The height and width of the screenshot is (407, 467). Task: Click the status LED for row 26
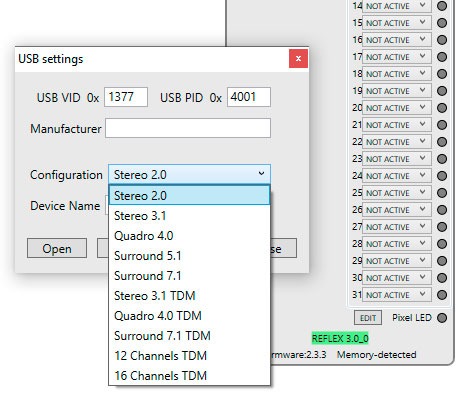442,210
